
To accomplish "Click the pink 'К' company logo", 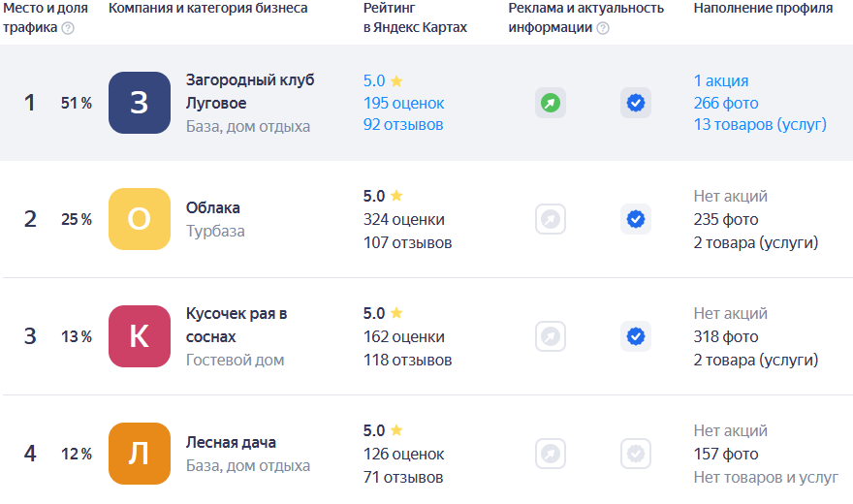I will (140, 336).
